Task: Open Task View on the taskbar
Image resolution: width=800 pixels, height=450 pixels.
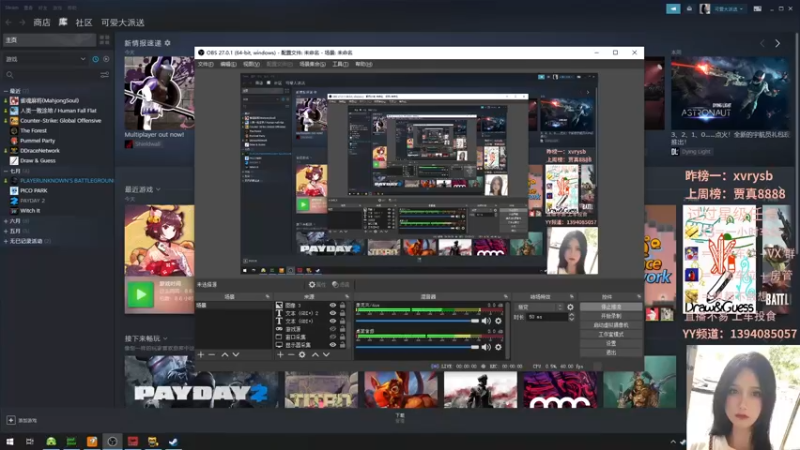Action: (30, 441)
